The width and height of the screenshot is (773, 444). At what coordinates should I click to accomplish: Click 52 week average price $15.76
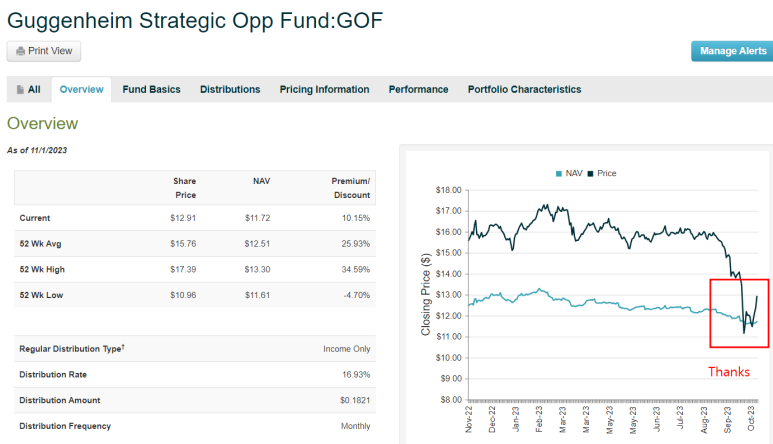[x=183, y=243]
